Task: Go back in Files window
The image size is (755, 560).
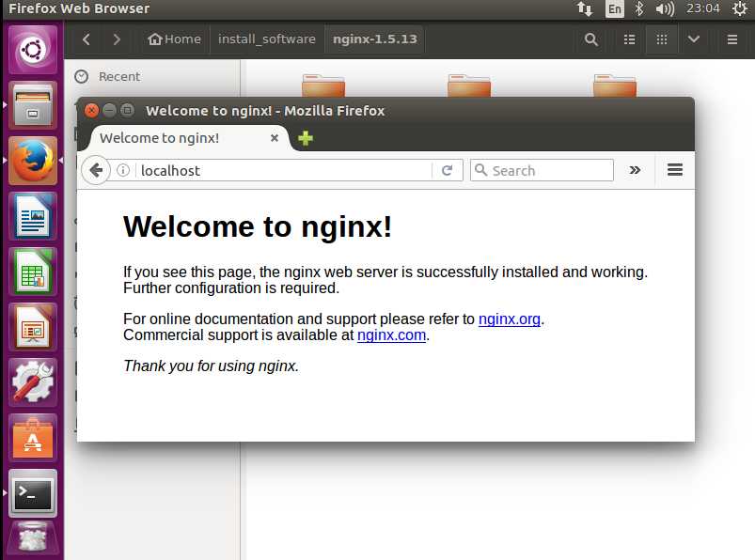Action: pyautogui.click(x=87, y=39)
